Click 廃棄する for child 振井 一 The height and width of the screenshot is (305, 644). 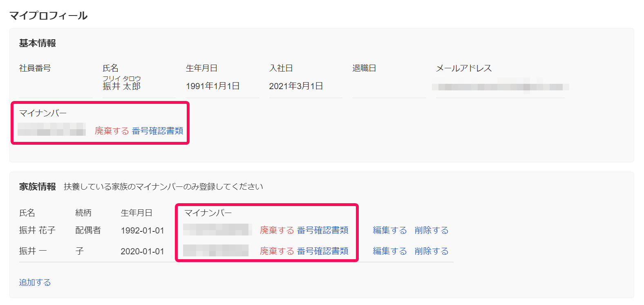tap(277, 251)
